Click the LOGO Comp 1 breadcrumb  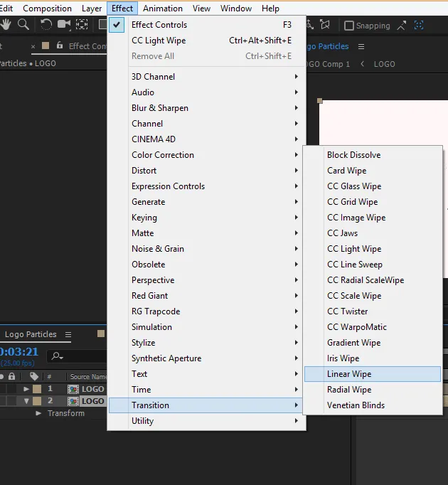pyautogui.click(x=328, y=64)
